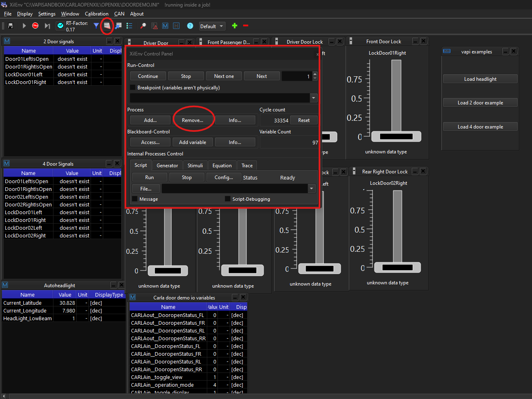This screenshot has width=532, height=399.
Task: Toggle the Message checkbox
Action: (x=135, y=199)
